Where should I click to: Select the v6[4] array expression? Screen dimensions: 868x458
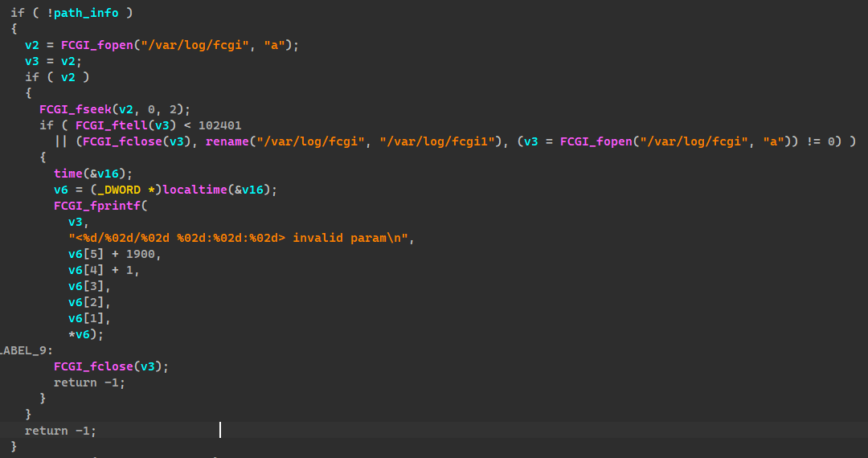click(86, 270)
